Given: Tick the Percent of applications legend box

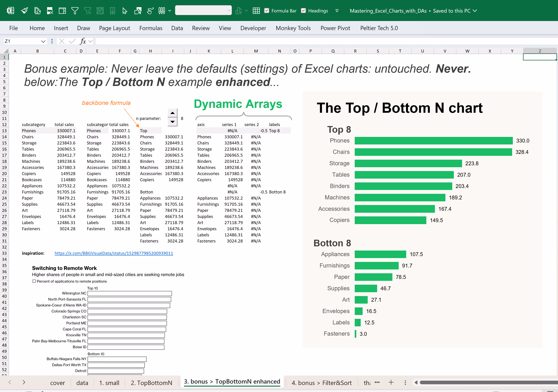Looking at the screenshot, I should click(34, 281).
